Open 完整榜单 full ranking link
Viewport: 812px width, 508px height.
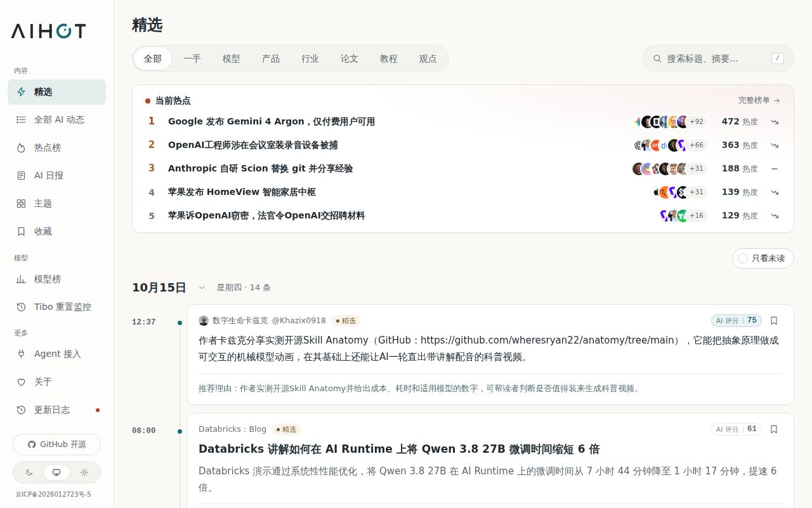pyautogui.click(x=759, y=100)
